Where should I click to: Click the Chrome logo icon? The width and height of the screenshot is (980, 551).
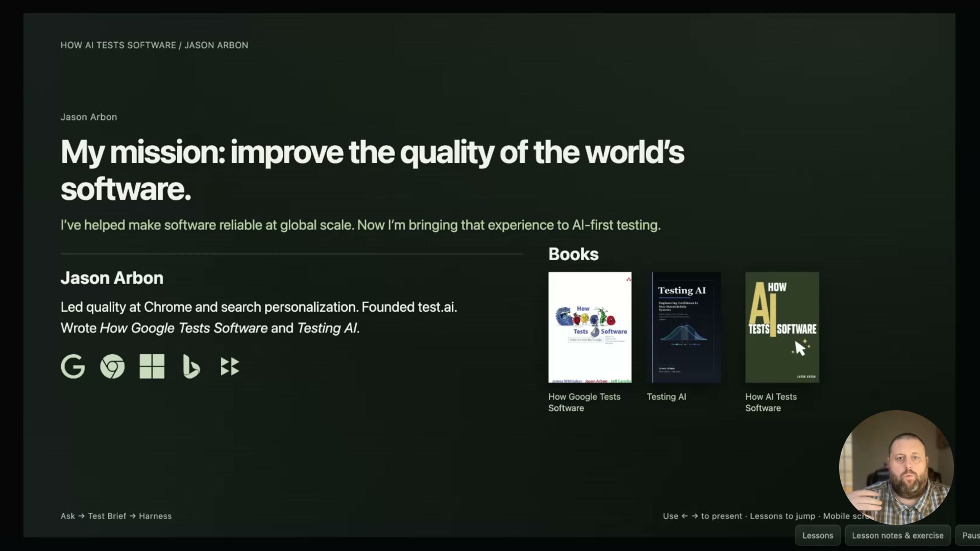(x=112, y=366)
